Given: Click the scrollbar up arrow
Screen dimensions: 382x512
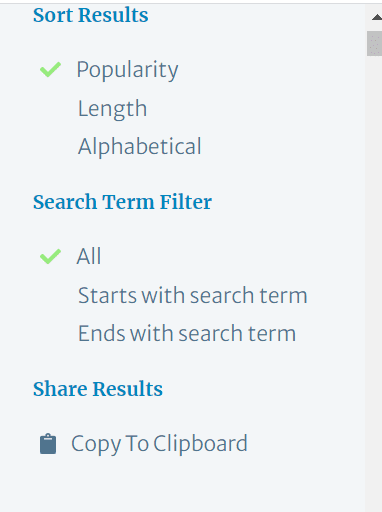Looking at the screenshot, I should [377, 17].
